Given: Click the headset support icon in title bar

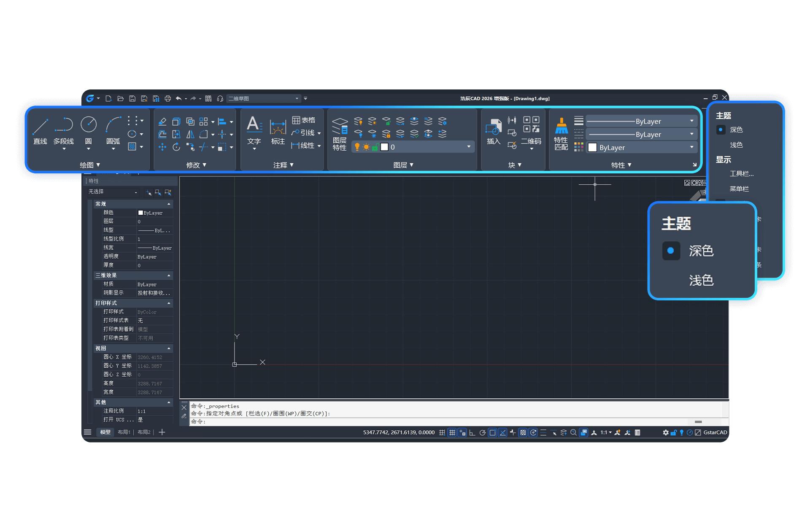Looking at the screenshot, I should tap(220, 98).
